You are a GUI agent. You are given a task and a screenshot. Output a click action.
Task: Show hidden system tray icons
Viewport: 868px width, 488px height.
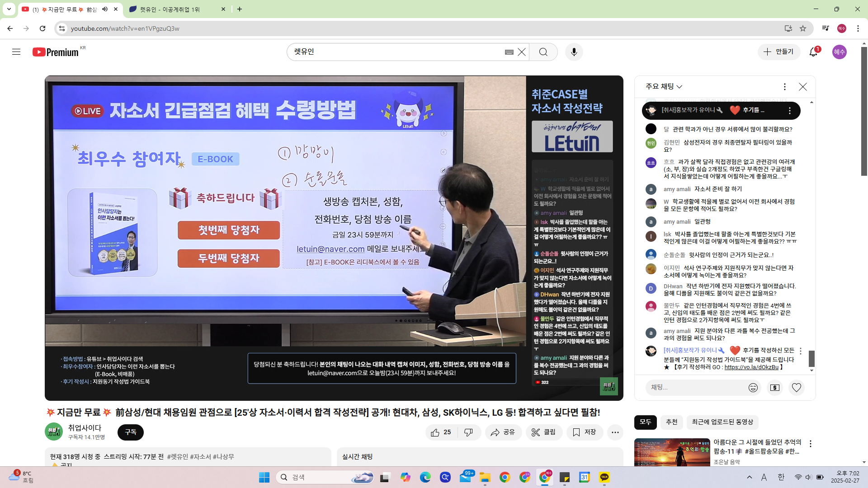click(x=750, y=477)
